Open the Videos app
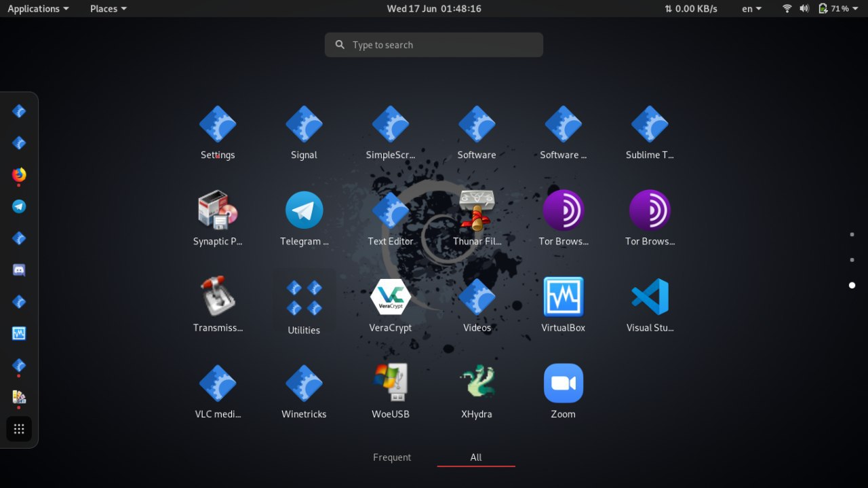 tap(477, 305)
